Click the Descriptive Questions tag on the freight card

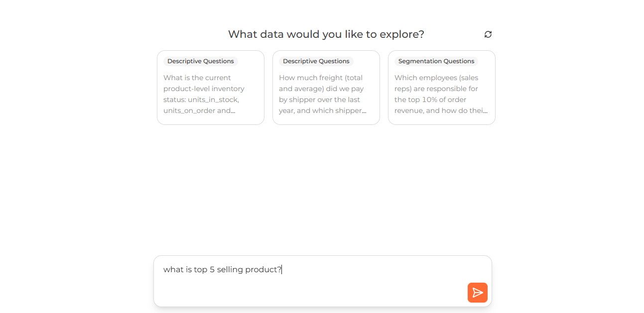[316, 61]
